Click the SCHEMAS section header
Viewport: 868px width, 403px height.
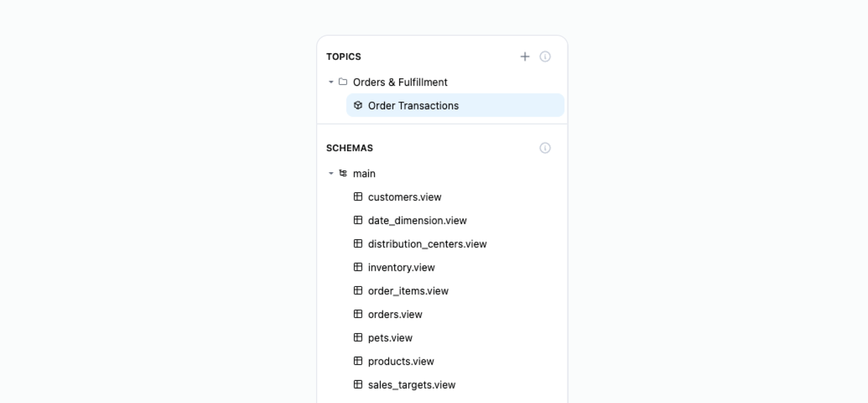tap(350, 148)
